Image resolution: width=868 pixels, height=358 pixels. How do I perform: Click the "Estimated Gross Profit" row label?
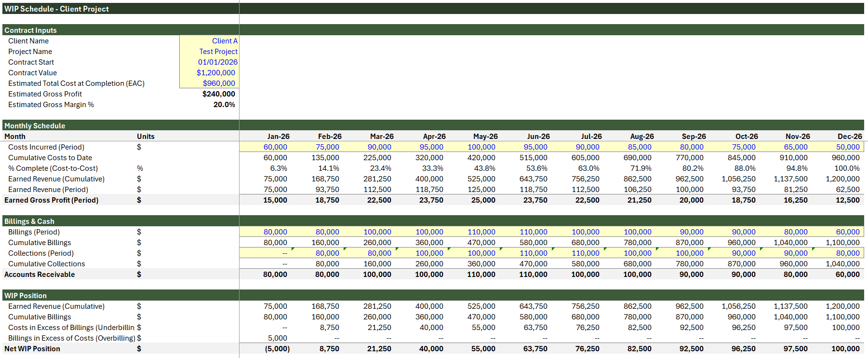45,94
